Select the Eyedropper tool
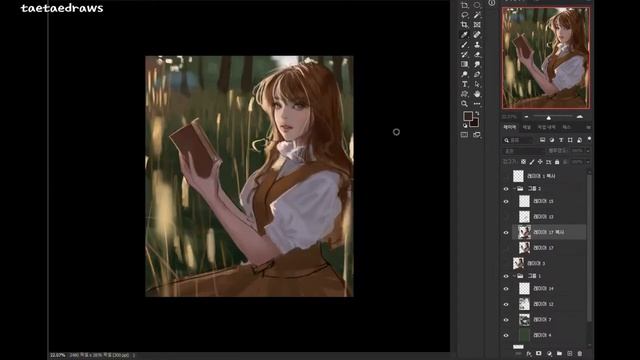The width and height of the screenshot is (640, 360). [464, 35]
